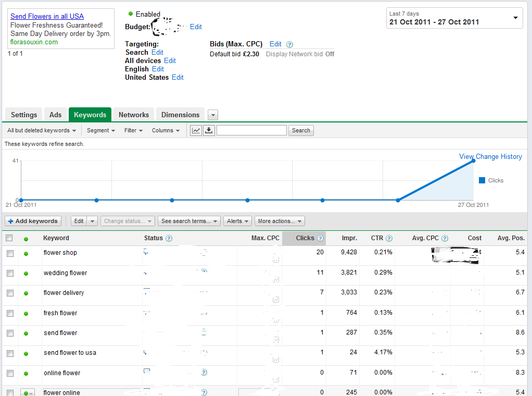Open help icon beside CTR column
532x396 pixels.
click(x=389, y=239)
